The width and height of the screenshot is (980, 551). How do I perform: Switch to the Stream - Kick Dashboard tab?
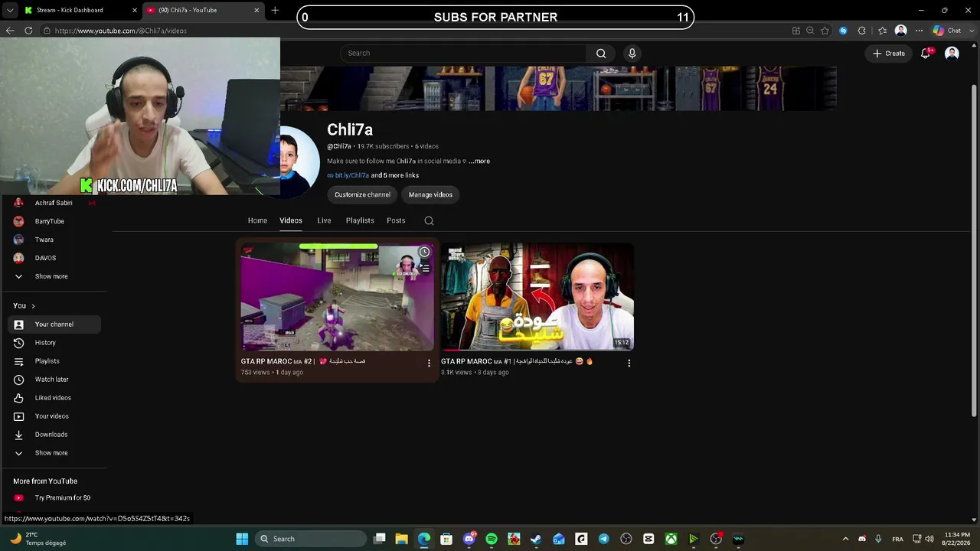(80, 10)
